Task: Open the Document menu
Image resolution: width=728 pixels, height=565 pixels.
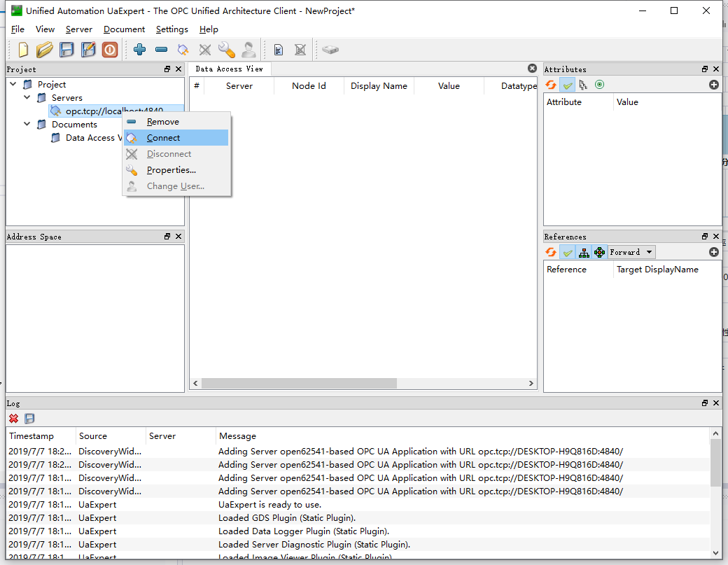Action: [124, 29]
